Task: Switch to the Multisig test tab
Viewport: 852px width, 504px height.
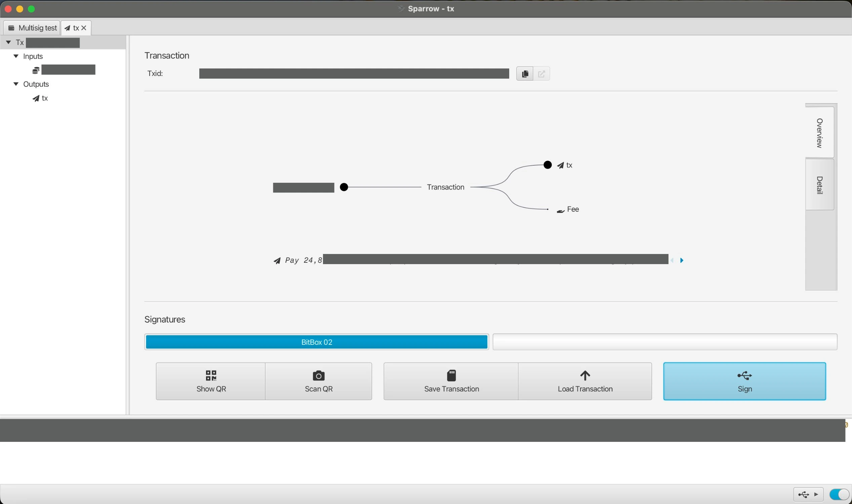Action: click(x=33, y=28)
